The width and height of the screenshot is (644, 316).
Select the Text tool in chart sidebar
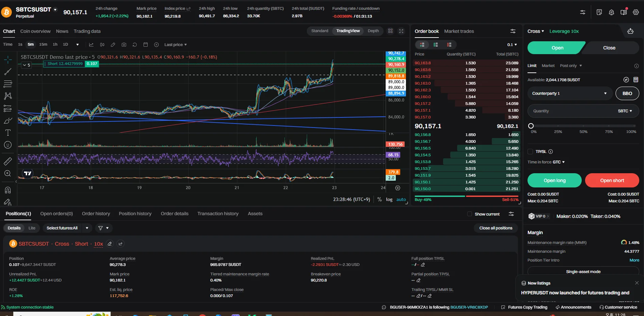[8, 133]
